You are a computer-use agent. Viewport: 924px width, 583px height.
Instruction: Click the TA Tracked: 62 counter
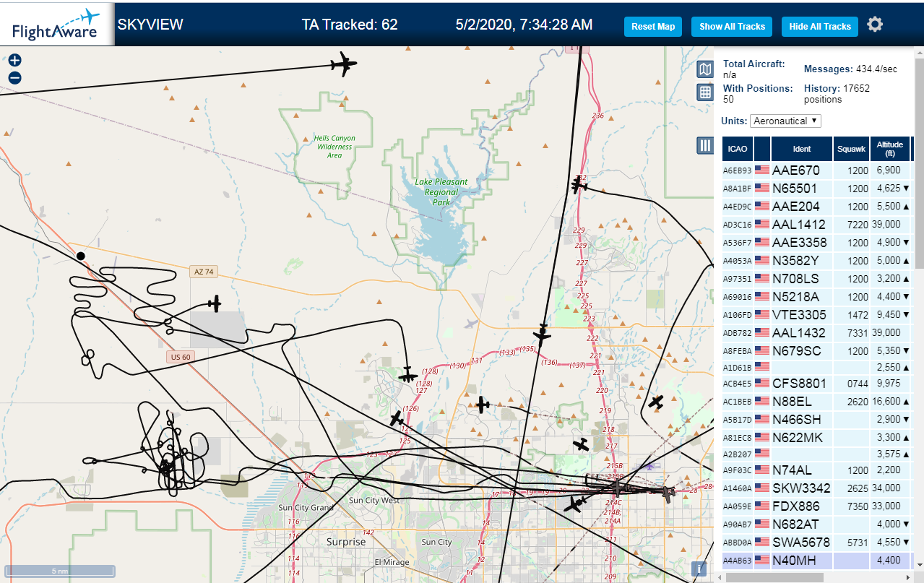point(350,25)
